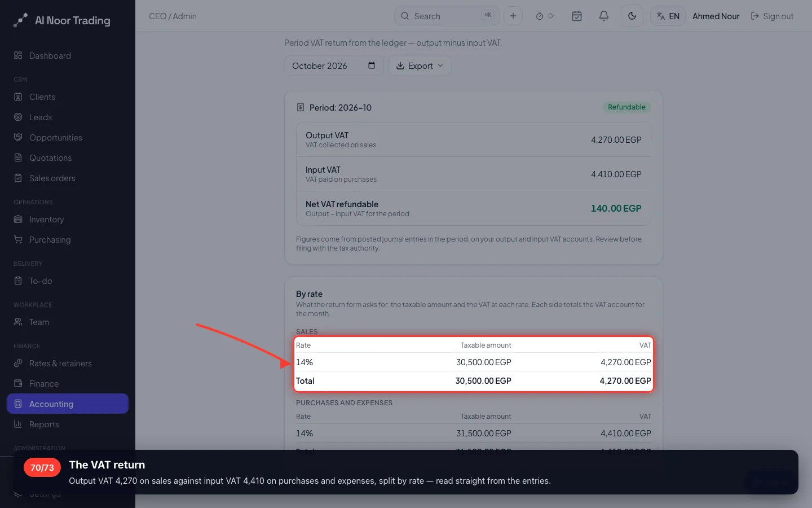Viewport: 812px width, 508px height.
Task: Click the calendar icon in period field
Action: tap(372, 65)
